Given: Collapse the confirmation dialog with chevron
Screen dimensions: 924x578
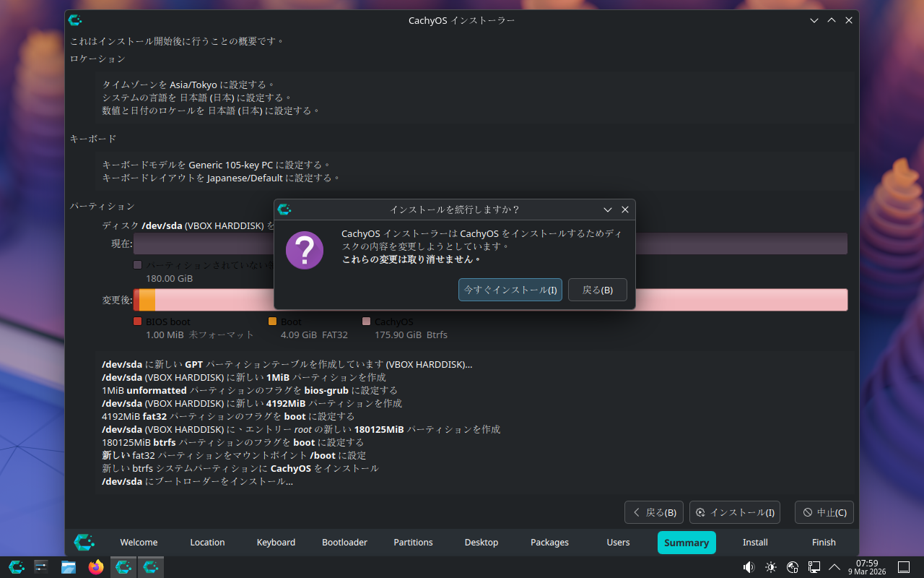Looking at the screenshot, I should tap(608, 210).
